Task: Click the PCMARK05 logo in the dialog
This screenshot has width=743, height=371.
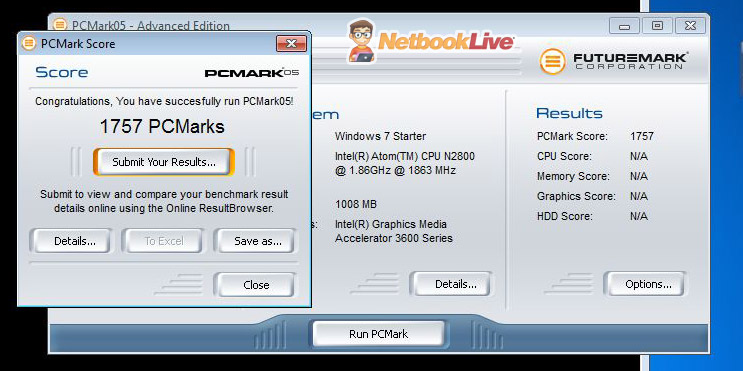Action: click(x=252, y=72)
